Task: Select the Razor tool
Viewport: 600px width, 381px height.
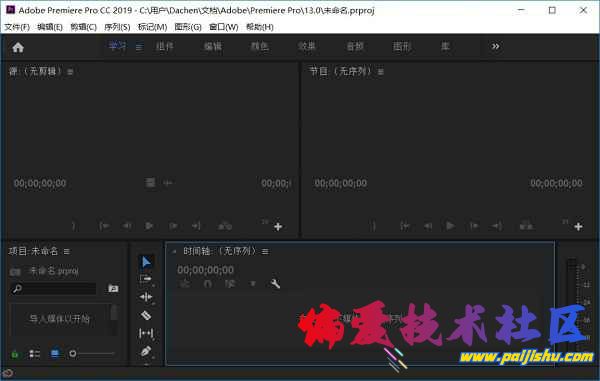Action: pos(146,316)
